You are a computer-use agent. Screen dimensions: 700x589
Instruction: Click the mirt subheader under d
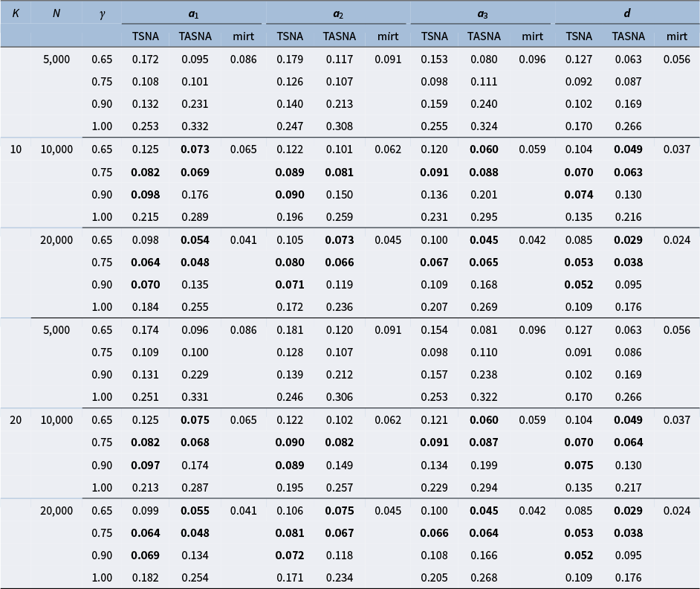point(676,36)
